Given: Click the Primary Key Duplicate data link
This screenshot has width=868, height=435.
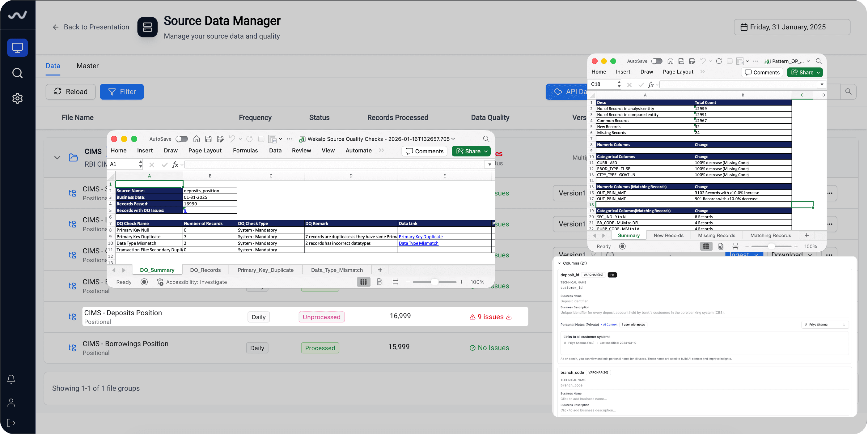Looking at the screenshot, I should click(x=420, y=237).
